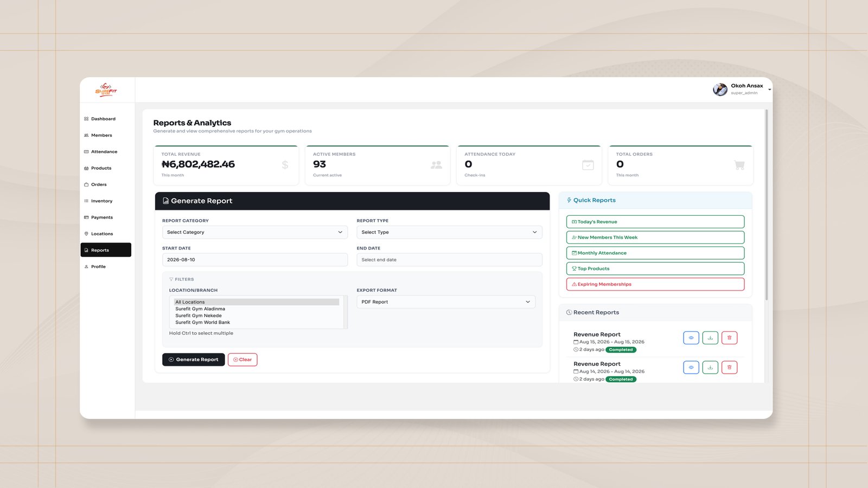Click the main page vertical scrollbar

[x=767, y=205]
